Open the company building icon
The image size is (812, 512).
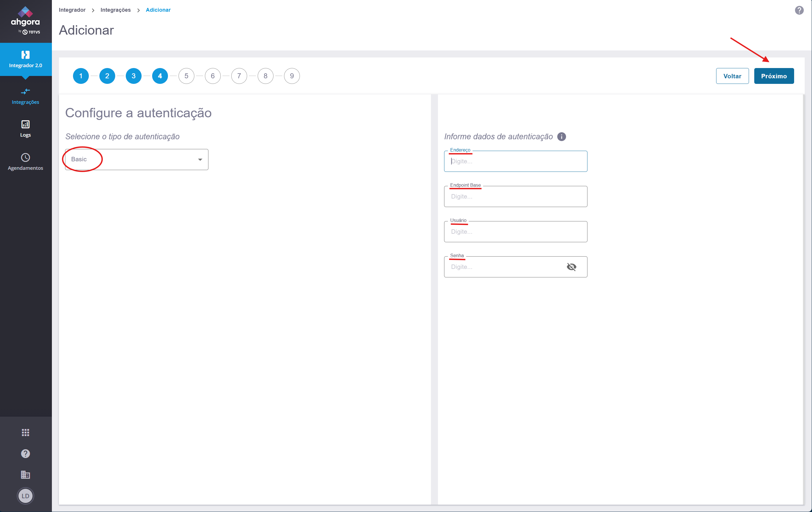[25, 475]
